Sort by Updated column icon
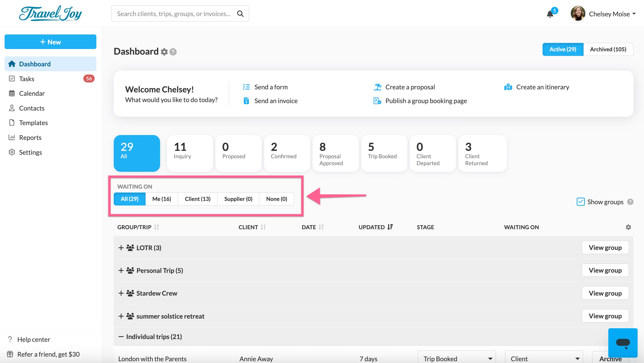Screen dimensions: 644x363 point(390,227)
